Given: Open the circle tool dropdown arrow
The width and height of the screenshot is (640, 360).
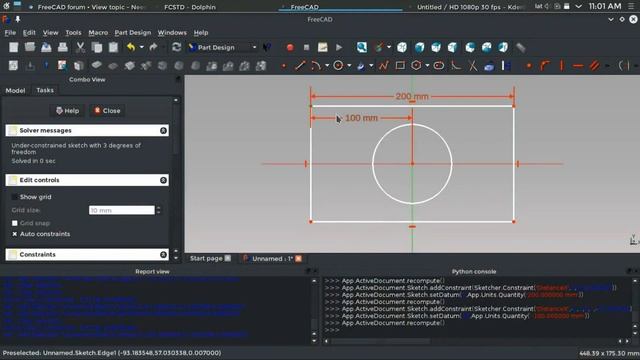Looking at the screenshot, I should (349, 65).
